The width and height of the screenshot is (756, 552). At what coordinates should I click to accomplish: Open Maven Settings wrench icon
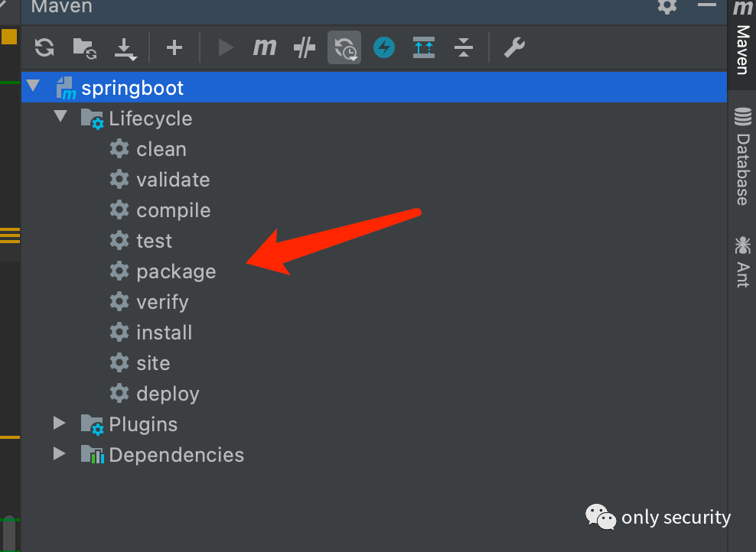tap(513, 47)
